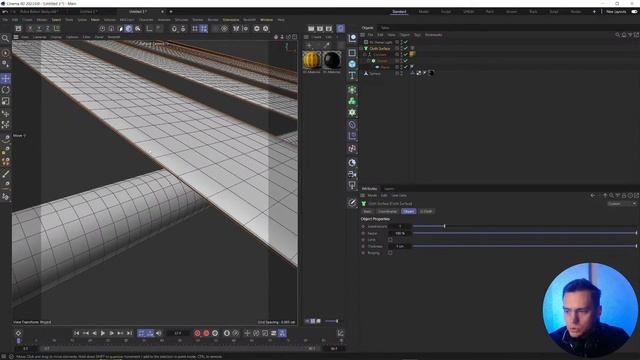Viewport: 640px width, 360px height.
Task: Toggle RS Dome Light enable checkmark
Action: pyautogui.click(x=406, y=42)
